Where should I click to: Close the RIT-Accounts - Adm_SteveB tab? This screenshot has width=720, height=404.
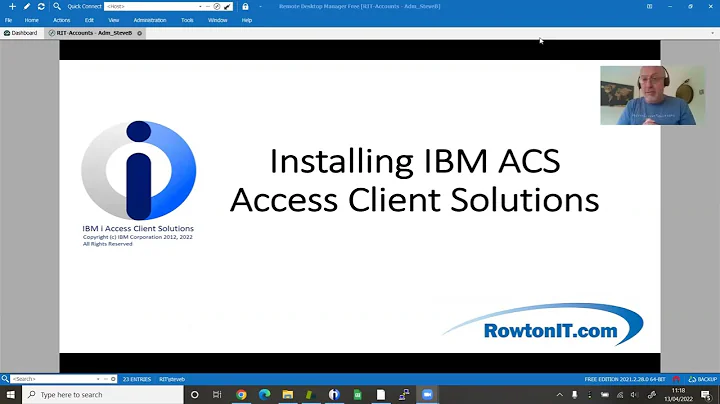pyautogui.click(x=140, y=33)
